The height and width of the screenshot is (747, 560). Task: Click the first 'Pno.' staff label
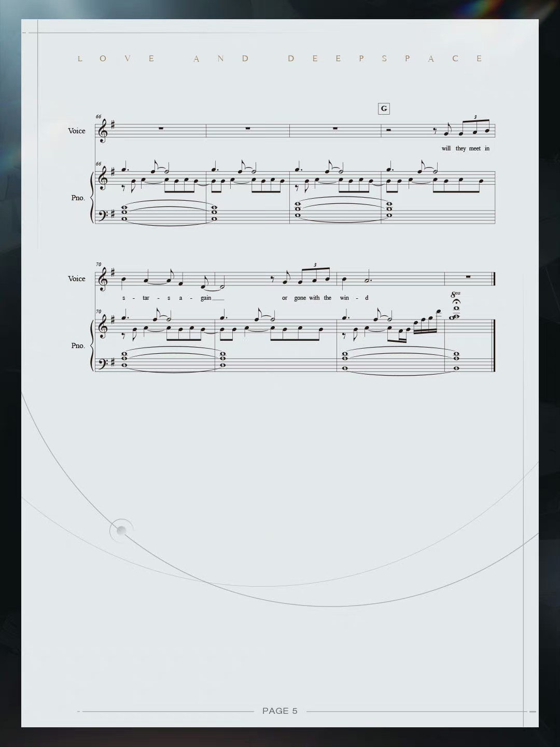click(x=78, y=198)
